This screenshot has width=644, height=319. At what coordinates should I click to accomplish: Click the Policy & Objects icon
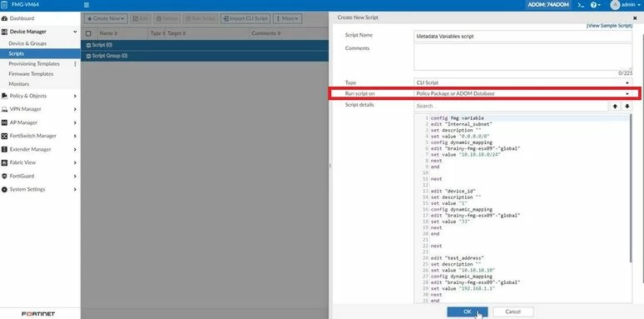(x=4, y=96)
